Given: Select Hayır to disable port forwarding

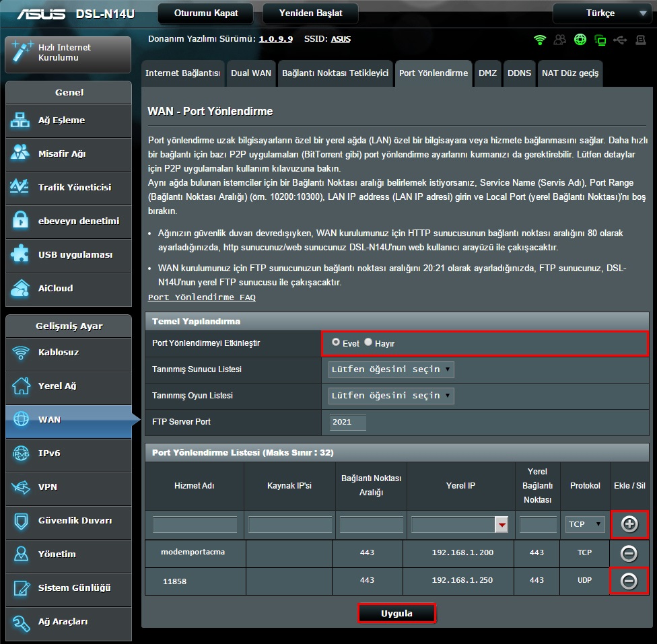Looking at the screenshot, I should tap(368, 342).
